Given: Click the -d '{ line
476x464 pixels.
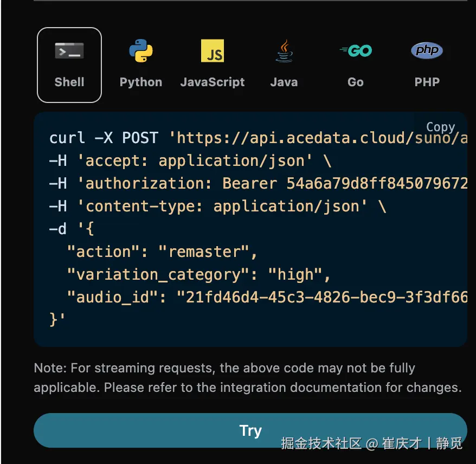Looking at the screenshot, I should pyautogui.click(x=72, y=229).
